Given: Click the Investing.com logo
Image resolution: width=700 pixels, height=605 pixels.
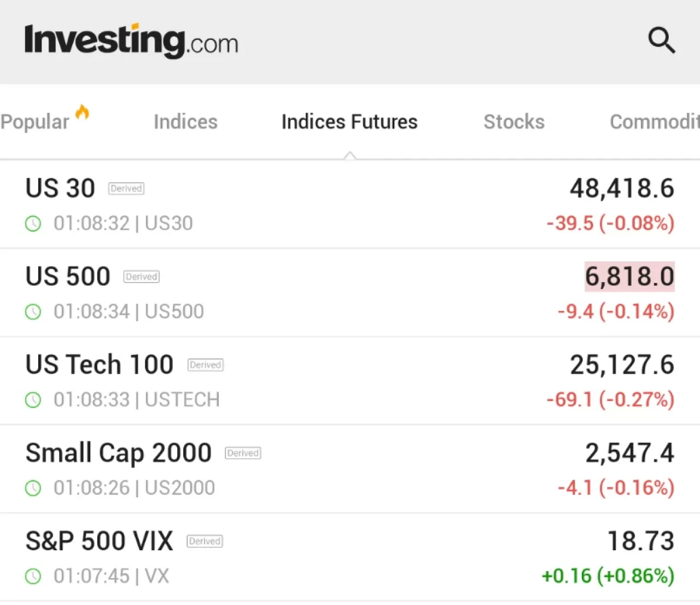Looking at the screenshot, I should coord(131,40).
